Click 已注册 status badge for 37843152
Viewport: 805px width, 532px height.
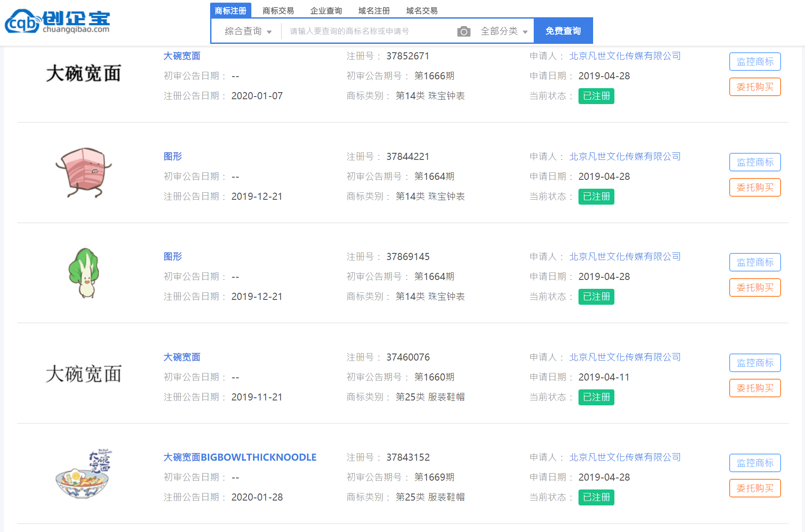tap(596, 497)
